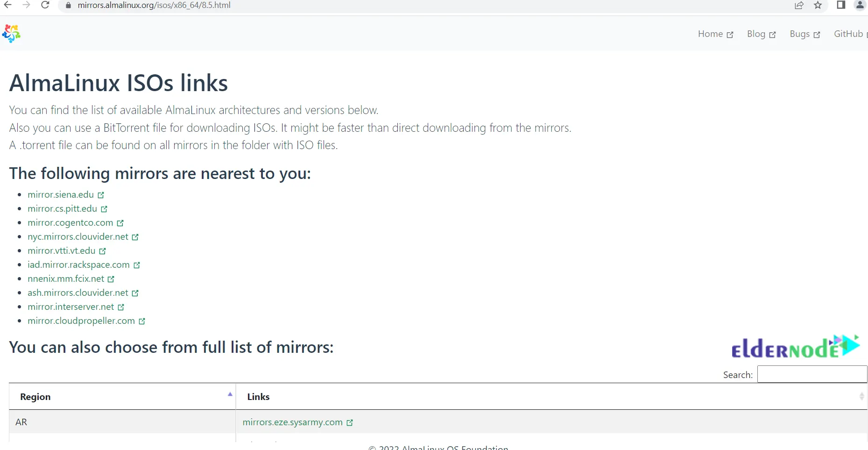
Task: Click external link icon beside ash.mirrors.clouvider.net
Action: 135,293
